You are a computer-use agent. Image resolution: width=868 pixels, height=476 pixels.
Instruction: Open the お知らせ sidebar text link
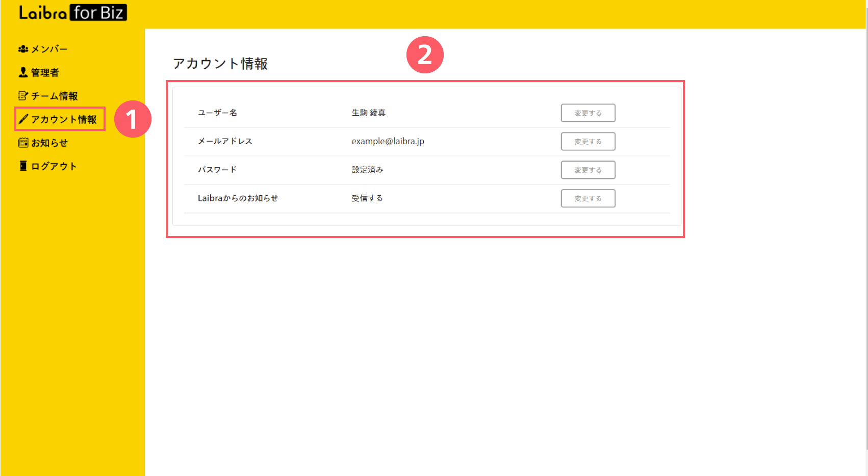tap(49, 143)
